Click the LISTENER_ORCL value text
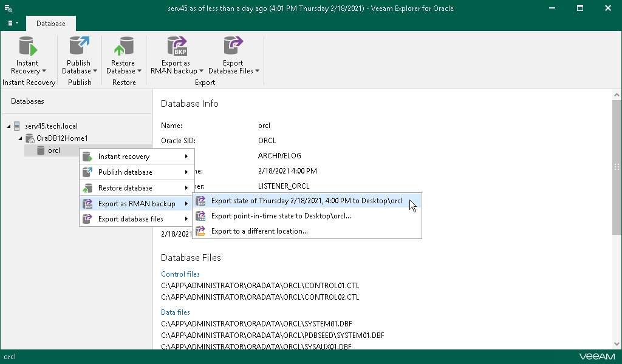Viewport: 622px width, 364px height. tap(284, 186)
